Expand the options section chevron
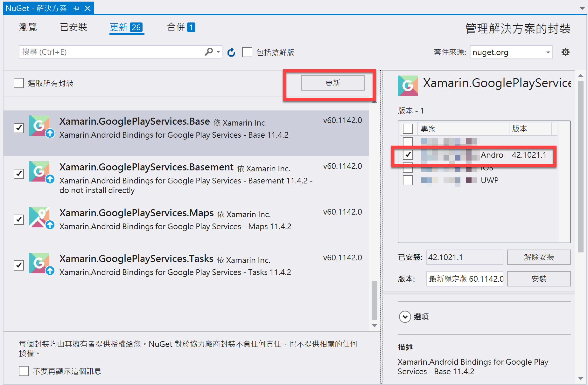588x385 pixels. pyautogui.click(x=405, y=317)
